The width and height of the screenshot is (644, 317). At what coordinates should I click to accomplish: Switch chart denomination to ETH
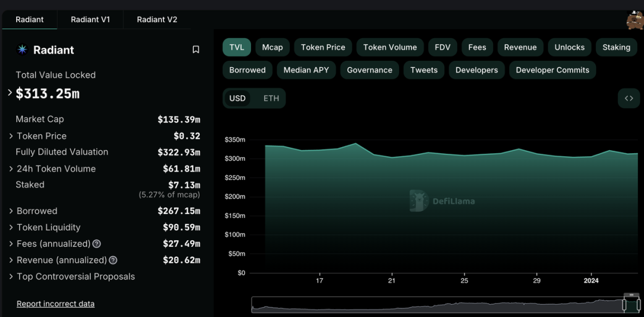(x=271, y=98)
